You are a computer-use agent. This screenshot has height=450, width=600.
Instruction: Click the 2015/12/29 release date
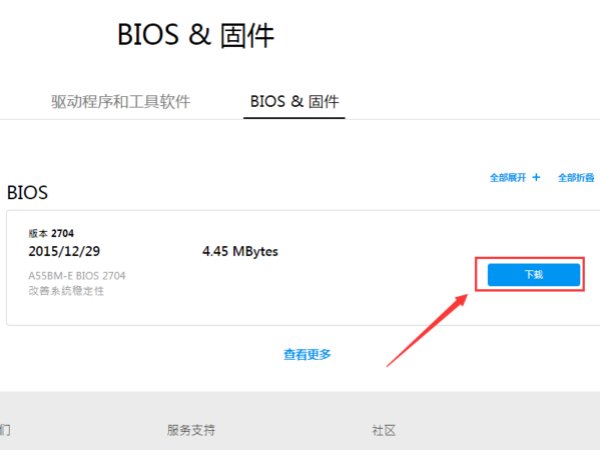pyautogui.click(x=66, y=251)
